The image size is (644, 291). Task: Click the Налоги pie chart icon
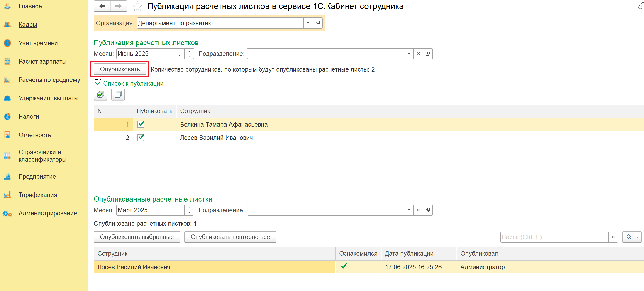pos(7,117)
